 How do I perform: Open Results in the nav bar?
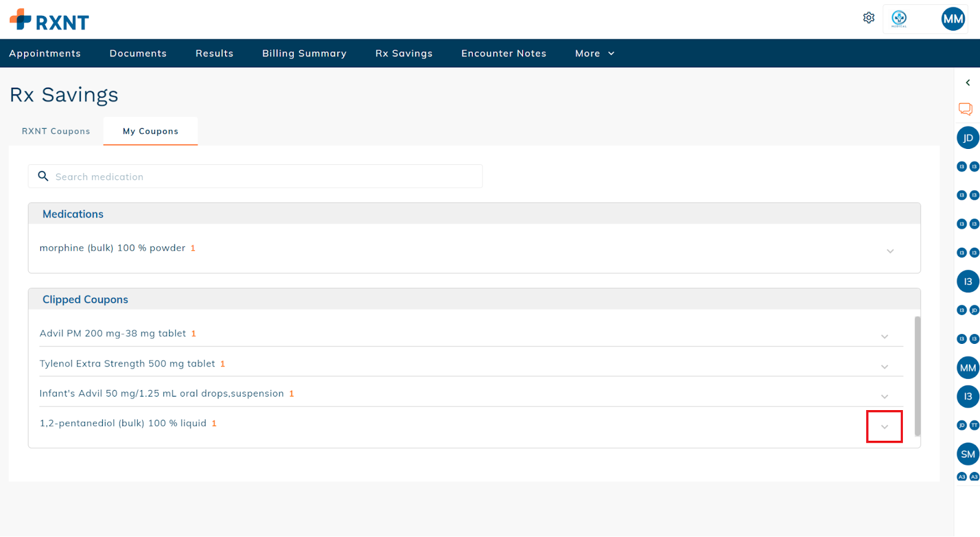pos(214,53)
